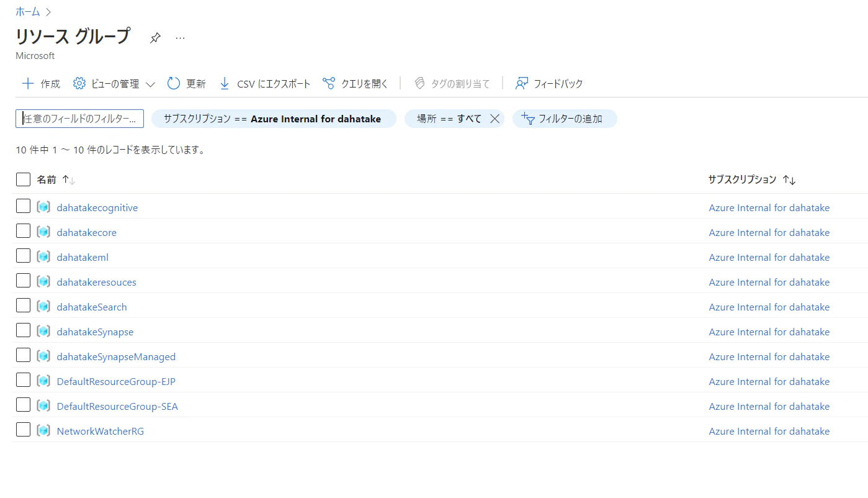Check the box for DefaultResourceGroup-SEA
868x498 pixels.
23,404
